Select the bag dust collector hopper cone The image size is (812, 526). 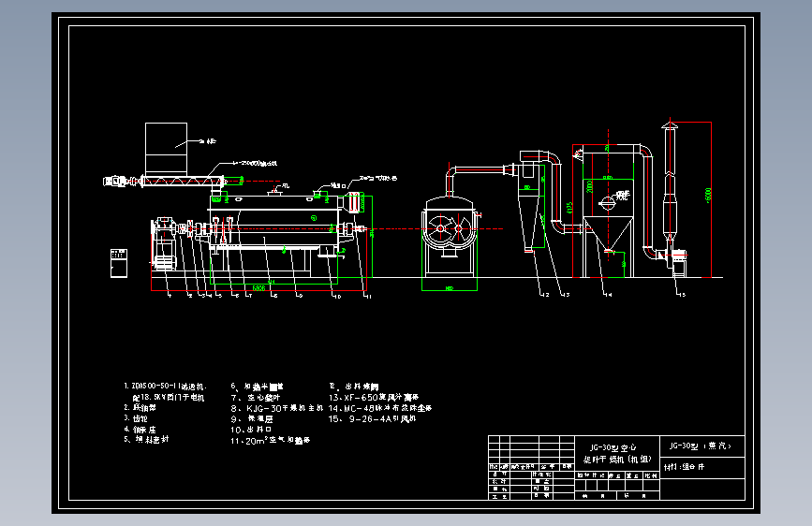[608, 234]
